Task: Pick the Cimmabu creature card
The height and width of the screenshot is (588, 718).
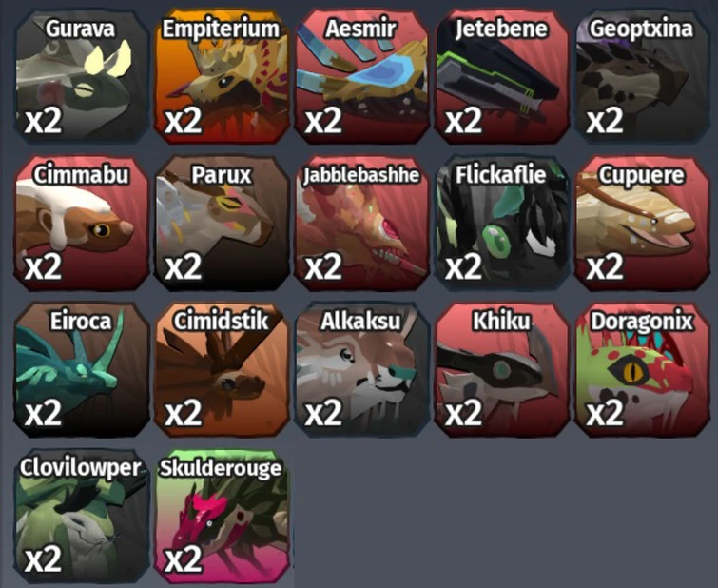Action: [82, 223]
